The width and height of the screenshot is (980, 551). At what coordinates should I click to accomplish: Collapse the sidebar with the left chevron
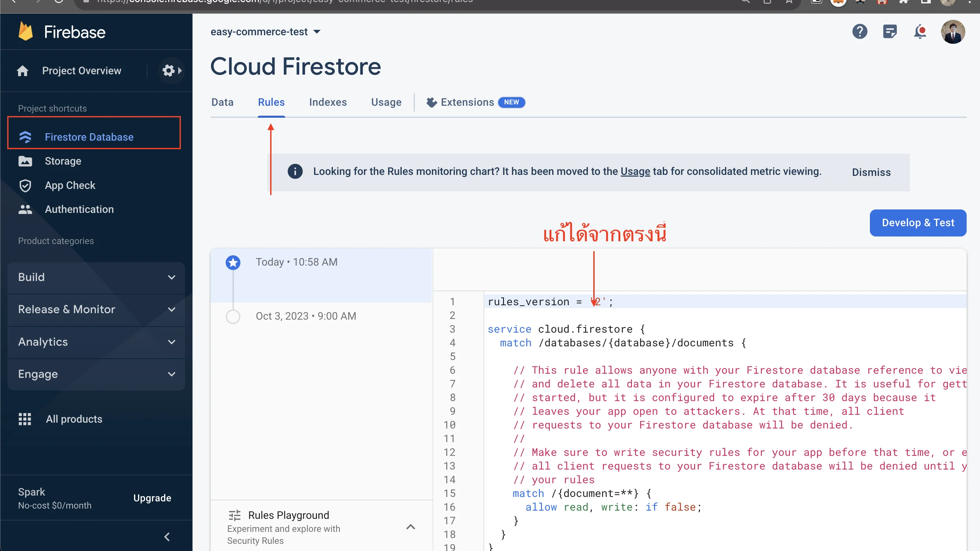167,537
